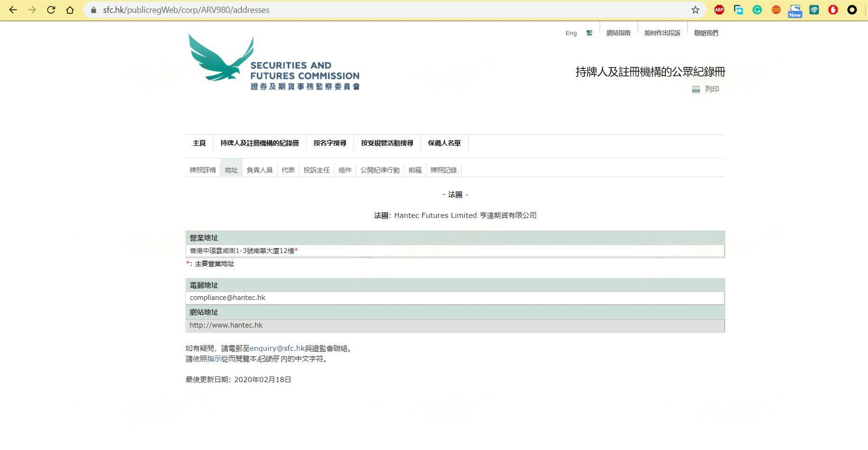The height and width of the screenshot is (450, 868).
Task: Open the 指示 instructions link
Action: click(214, 359)
